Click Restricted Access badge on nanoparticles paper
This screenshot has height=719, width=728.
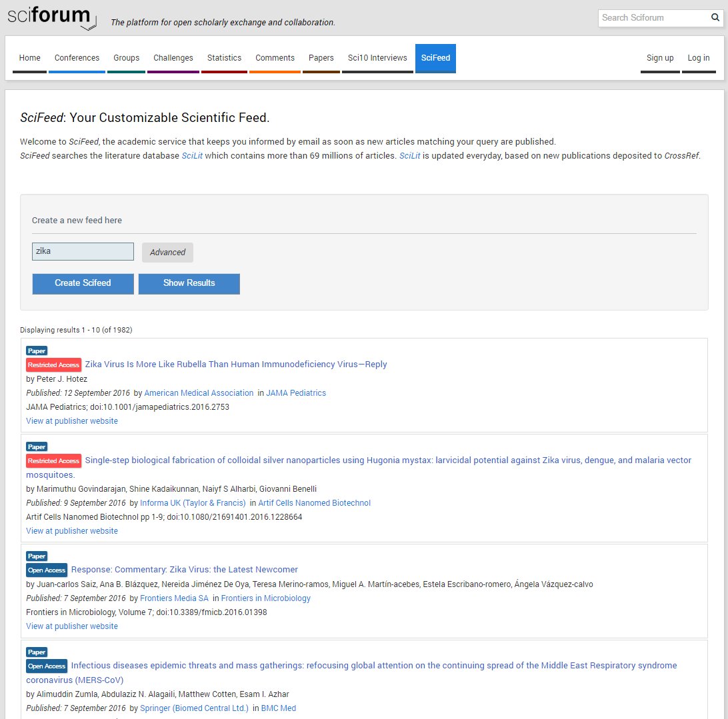click(x=53, y=461)
